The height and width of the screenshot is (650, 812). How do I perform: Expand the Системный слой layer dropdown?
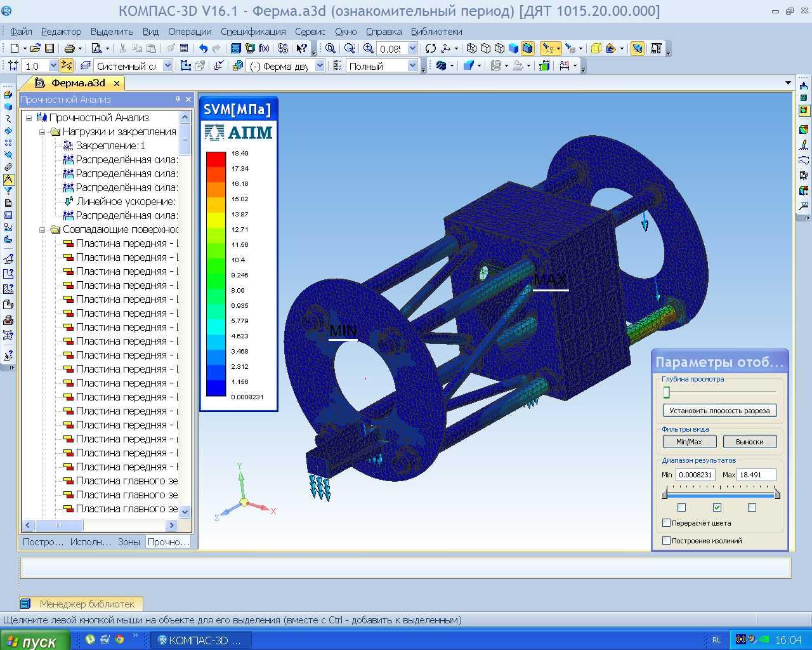pos(167,66)
